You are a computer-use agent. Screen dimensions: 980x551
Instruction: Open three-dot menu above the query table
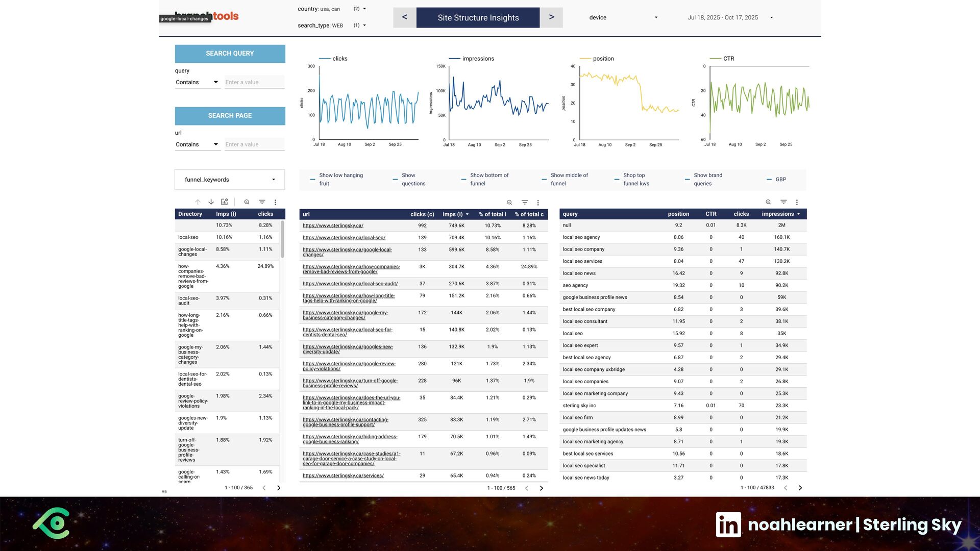(x=797, y=203)
